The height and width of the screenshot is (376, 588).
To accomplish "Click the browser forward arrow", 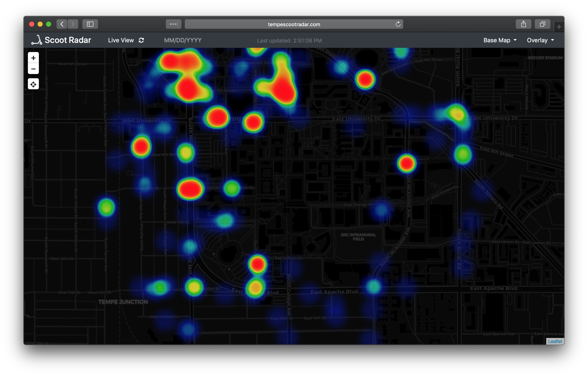I will pos(73,24).
